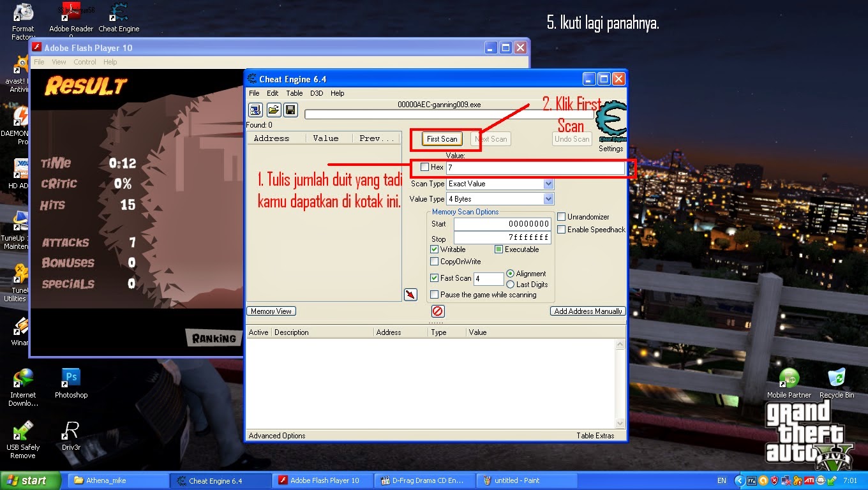Click the scan Value input field

[535, 168]
